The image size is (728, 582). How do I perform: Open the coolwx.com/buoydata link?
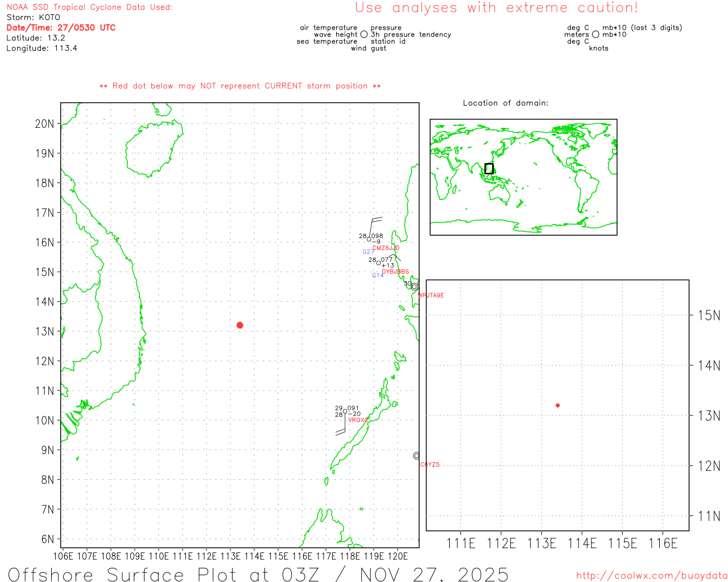(651, 576)
